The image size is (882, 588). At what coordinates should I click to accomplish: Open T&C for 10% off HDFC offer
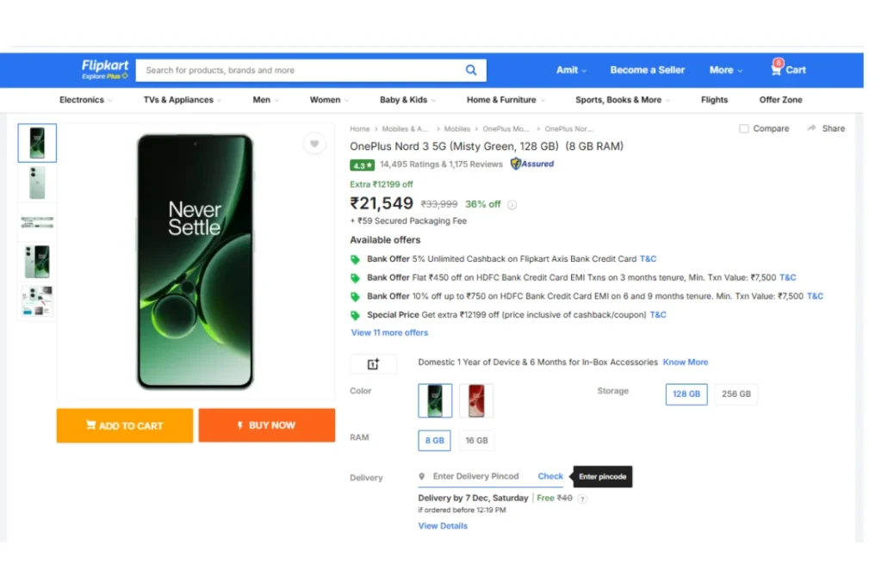pos(815,296)
